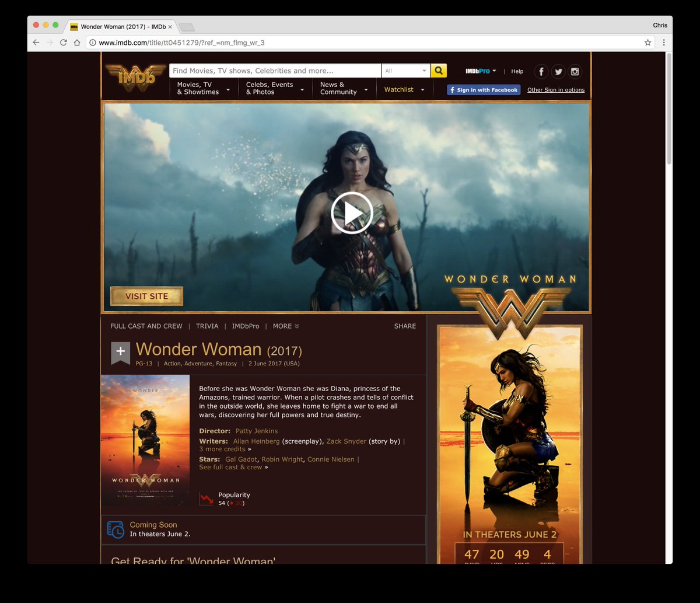Click the yellow search magnifier button

(439, 71)
